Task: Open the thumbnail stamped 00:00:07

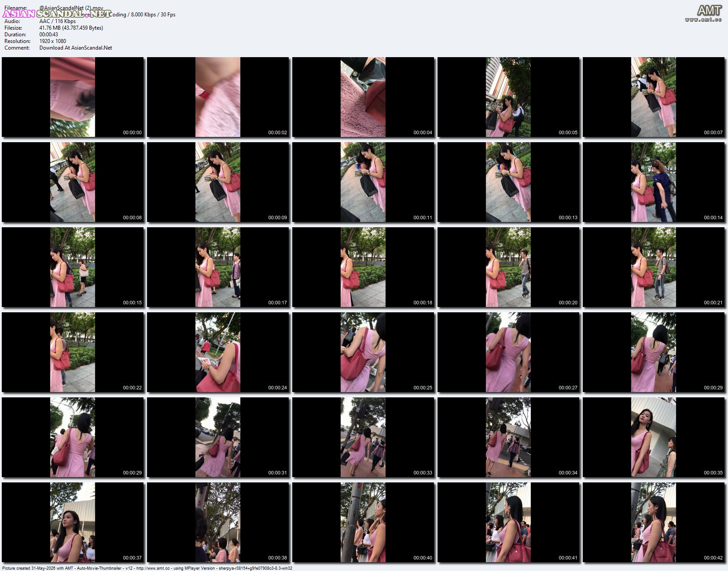Action: click(654, 97)
